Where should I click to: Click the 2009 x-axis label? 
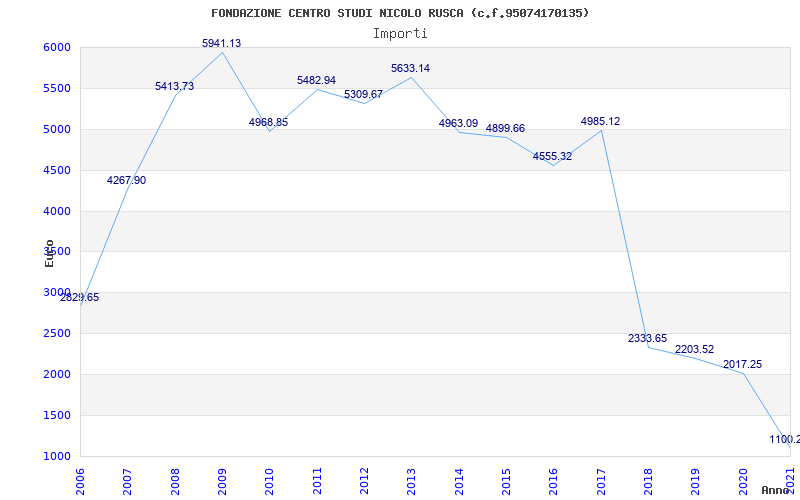[222, 482]
